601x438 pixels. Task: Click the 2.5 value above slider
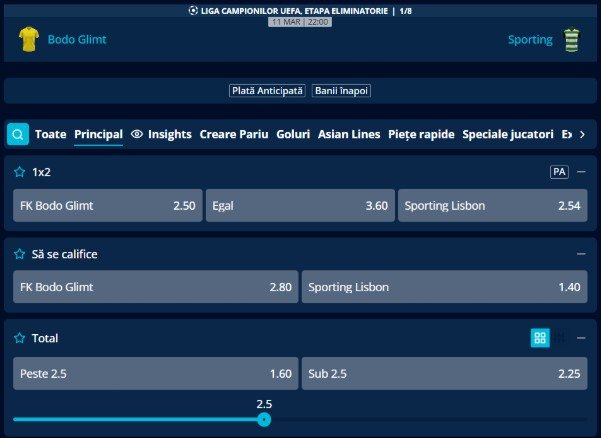point(264,404)
